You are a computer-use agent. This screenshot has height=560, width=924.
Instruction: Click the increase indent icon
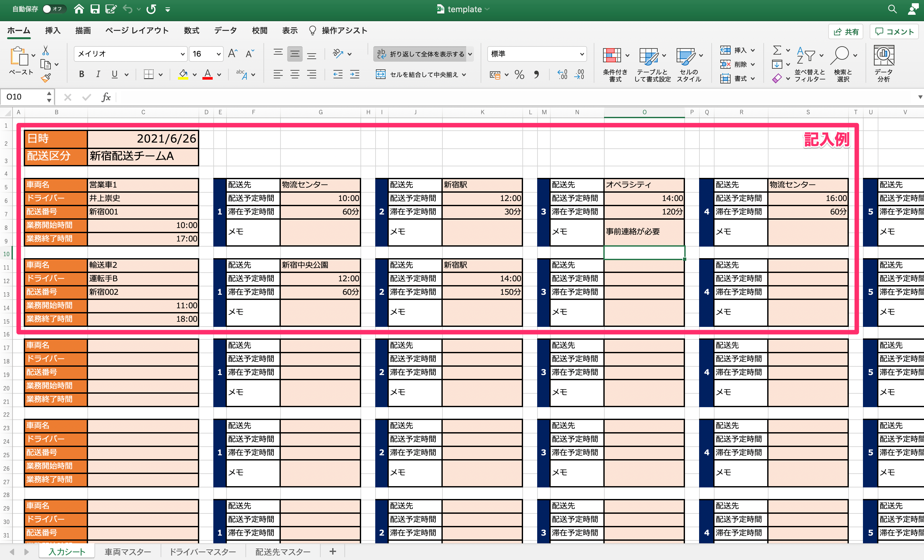coord(354,74)
